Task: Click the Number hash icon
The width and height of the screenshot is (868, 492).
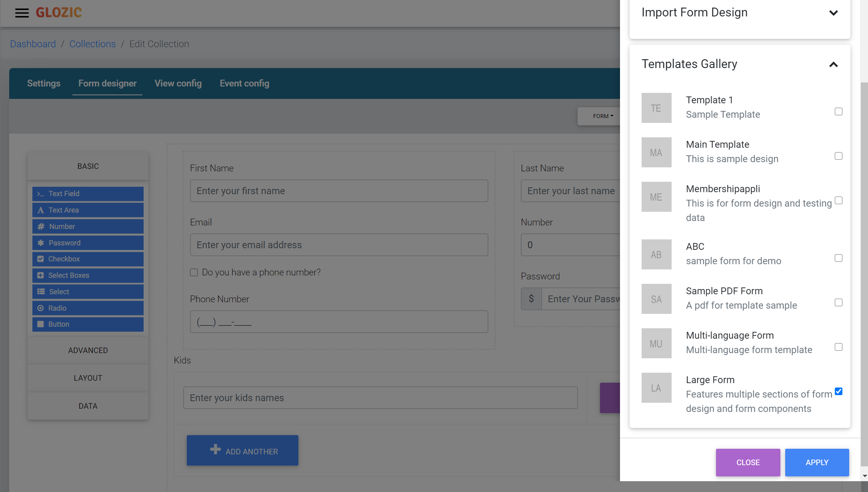Action: tap(41, 227)
